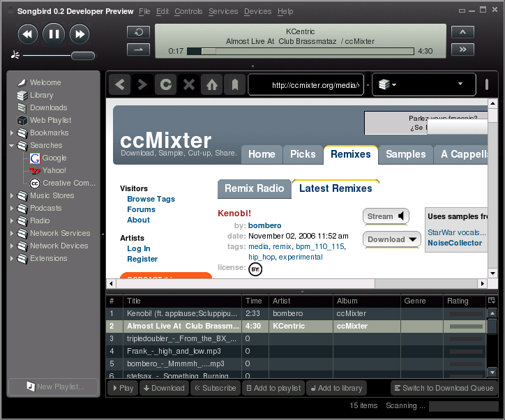Expand the Bookmarks tree node

pyautogui.click(x=12, y=133)
